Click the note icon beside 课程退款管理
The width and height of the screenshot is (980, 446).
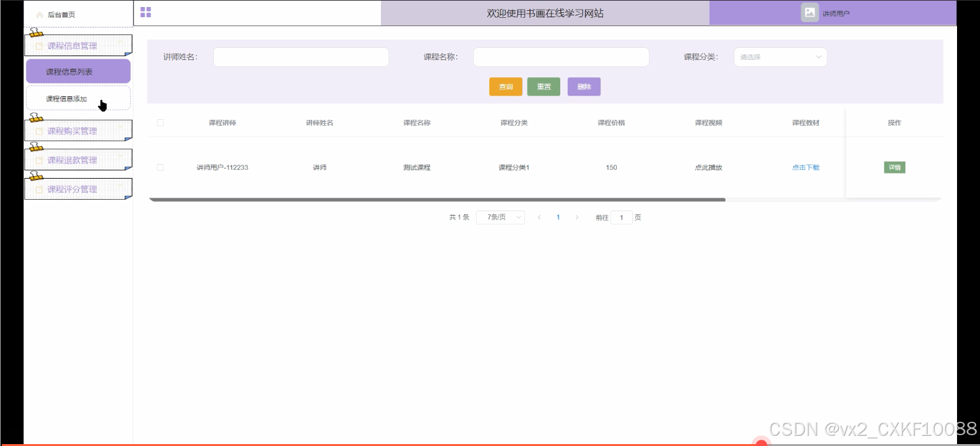[x=40, y=161]
